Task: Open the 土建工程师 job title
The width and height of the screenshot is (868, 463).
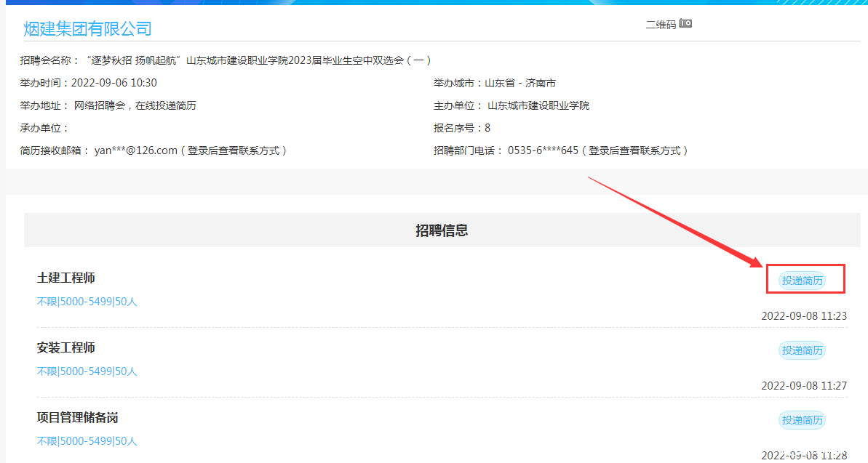Action: (x=66, y=278)
